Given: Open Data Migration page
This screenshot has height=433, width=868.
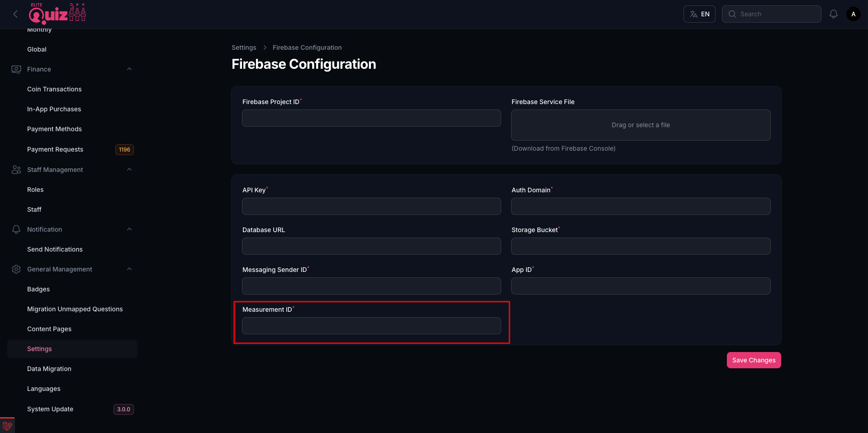Looking at the screenshot, I should tap(49, 369).
